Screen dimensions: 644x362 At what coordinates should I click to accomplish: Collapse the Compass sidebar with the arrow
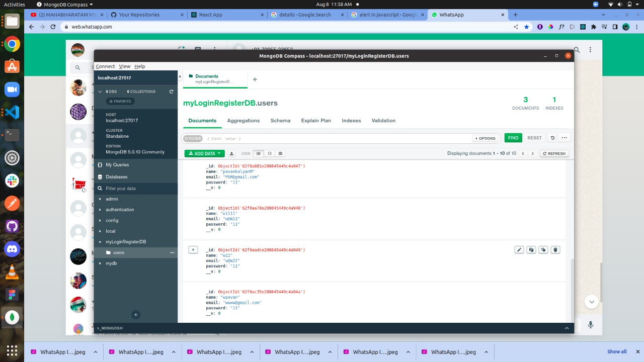coord(180,76)
